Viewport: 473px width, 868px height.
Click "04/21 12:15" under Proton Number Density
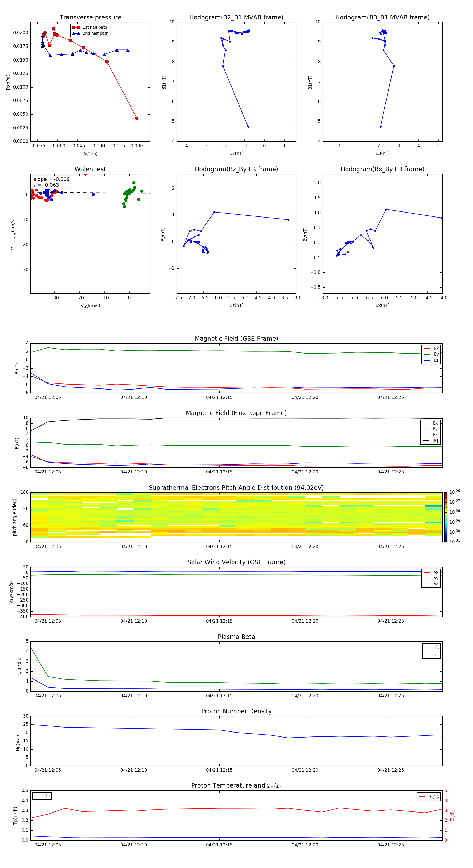click(219, 770)
